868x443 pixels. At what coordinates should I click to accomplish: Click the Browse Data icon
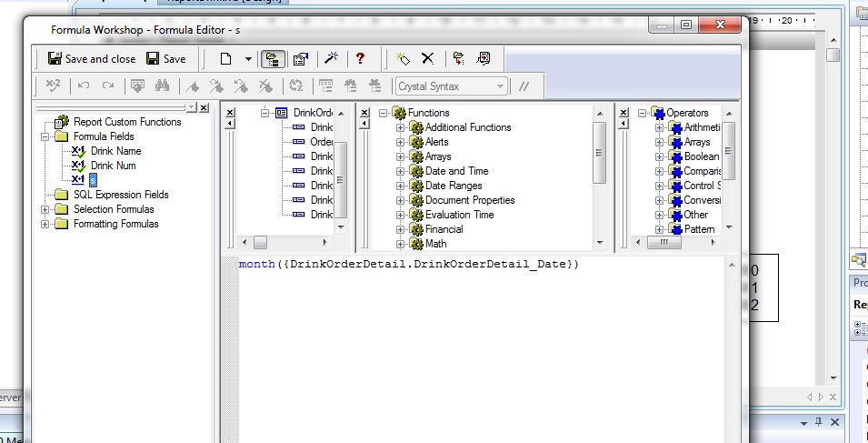[137, 86]
